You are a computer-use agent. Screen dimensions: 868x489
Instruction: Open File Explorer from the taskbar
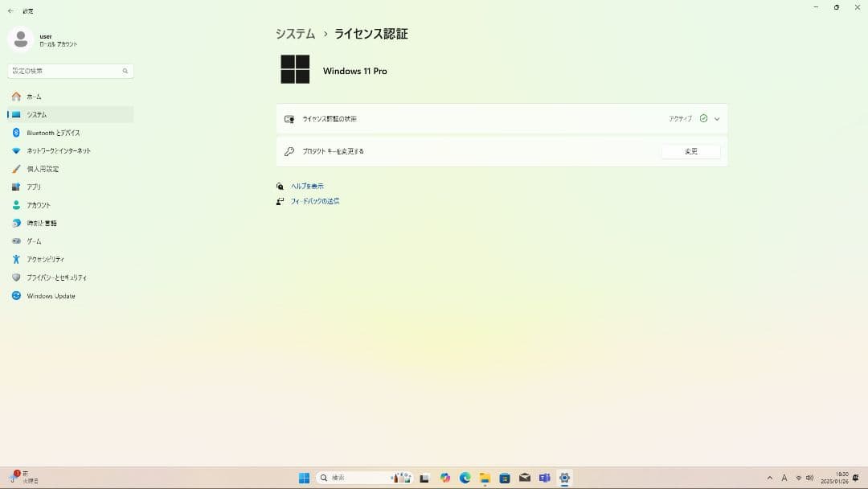(485, 477)
